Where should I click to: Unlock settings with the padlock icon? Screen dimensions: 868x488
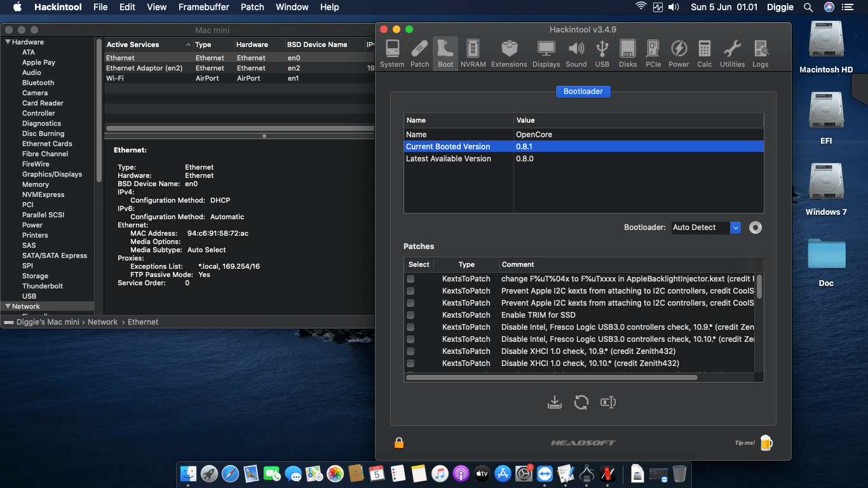[398, 442]
